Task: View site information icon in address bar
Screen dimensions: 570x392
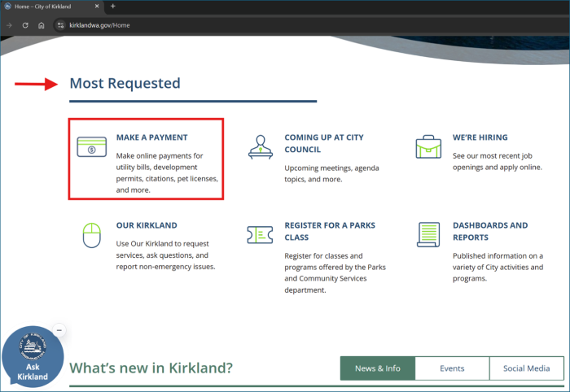Action: click(61, 25)
